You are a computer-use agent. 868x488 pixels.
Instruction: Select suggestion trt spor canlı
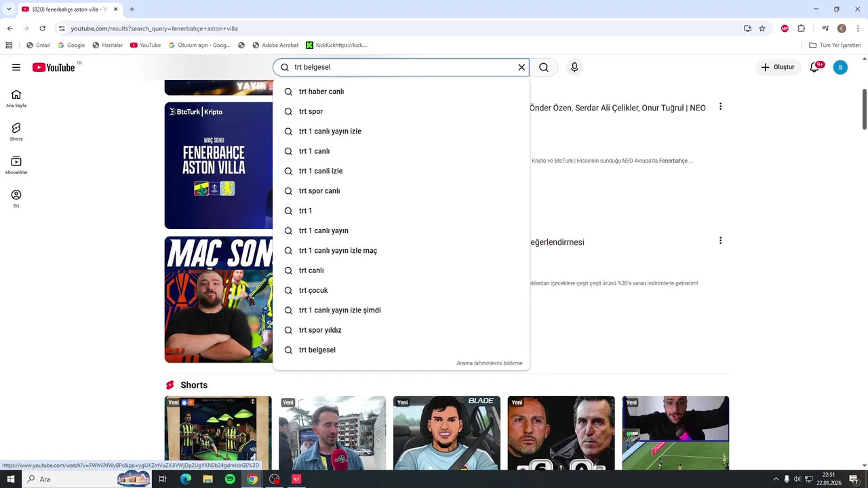click(401, 191)
